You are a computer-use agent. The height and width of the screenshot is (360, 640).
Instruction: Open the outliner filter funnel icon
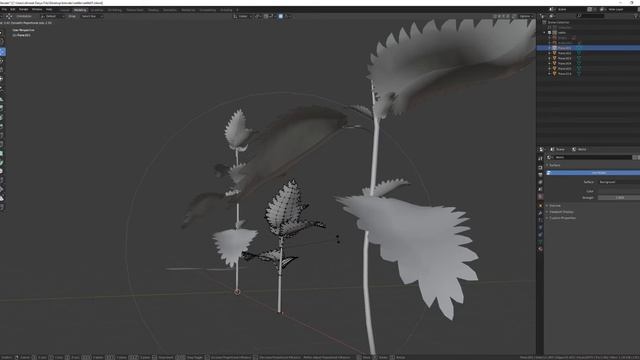[x=636, y=16]
